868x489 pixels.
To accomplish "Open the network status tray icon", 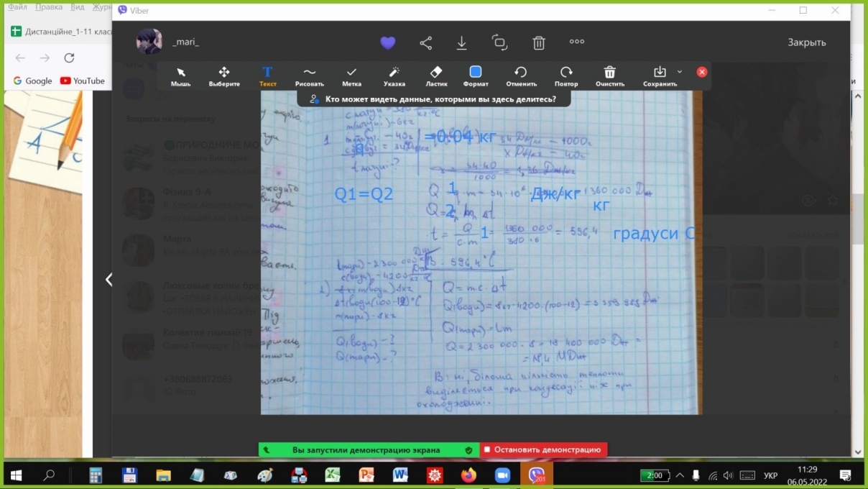I will coord(712,475).
